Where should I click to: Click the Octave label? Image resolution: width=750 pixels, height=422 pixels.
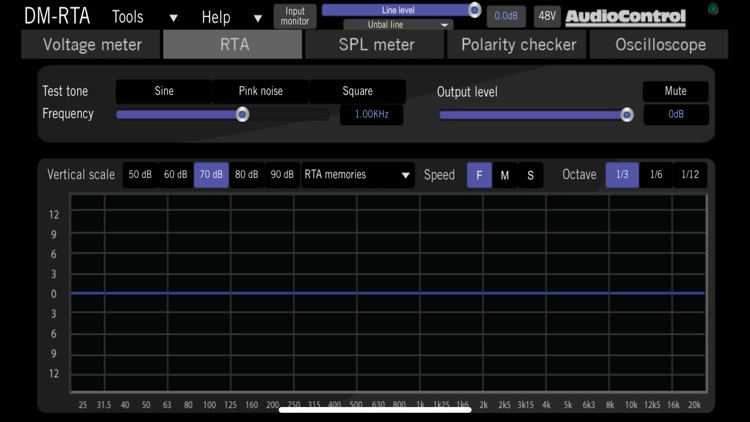click(579, 175)
